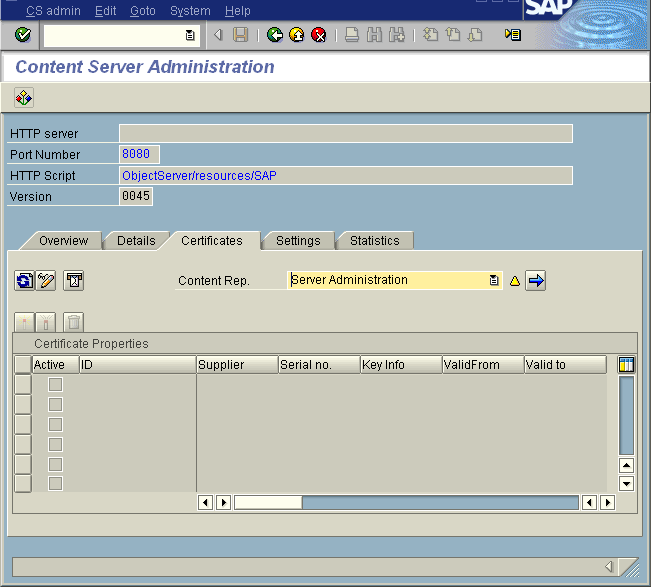Screen dimensions: 651x587
Task: Click the table configuration icon
Action: click(626, 364)
